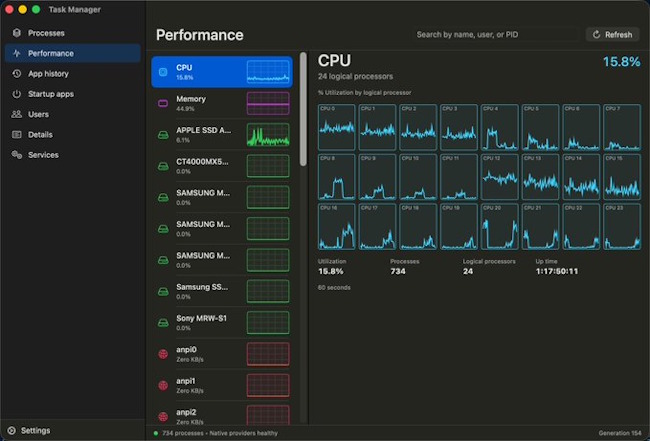This screenshot has width=650, height=441.
Task: Click the CPU chip icon in list
Action: tap(163, 72)
